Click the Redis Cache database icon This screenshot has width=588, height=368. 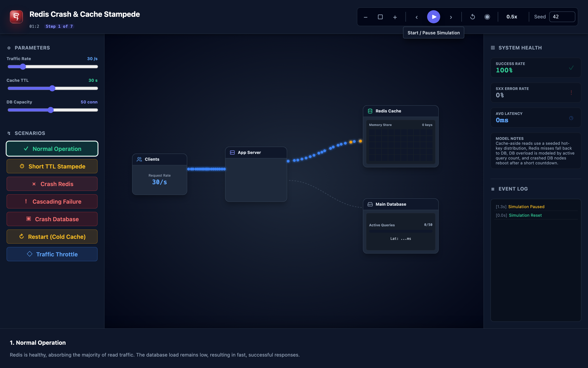[370, 111]
